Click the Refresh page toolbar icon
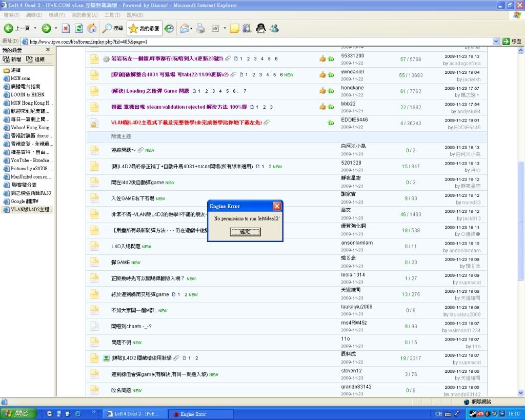Image resolution: width=525 pixels, height=420 pixels. (79, 28)
